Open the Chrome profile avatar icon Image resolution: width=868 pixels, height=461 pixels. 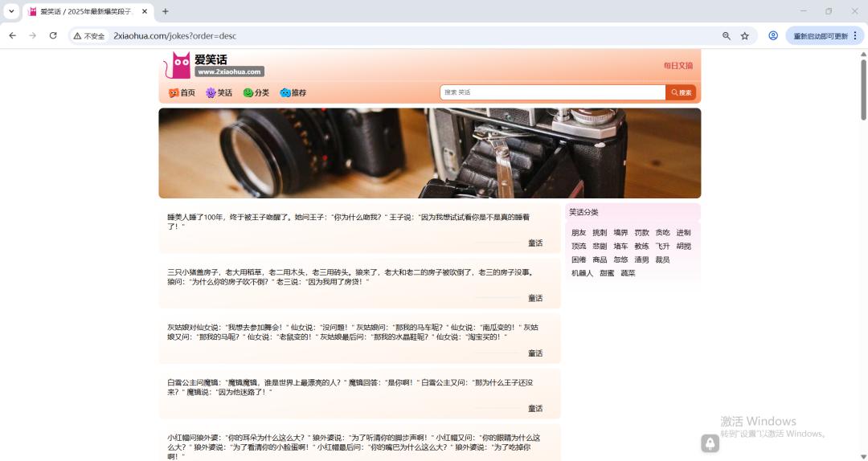tap(773, 35)
